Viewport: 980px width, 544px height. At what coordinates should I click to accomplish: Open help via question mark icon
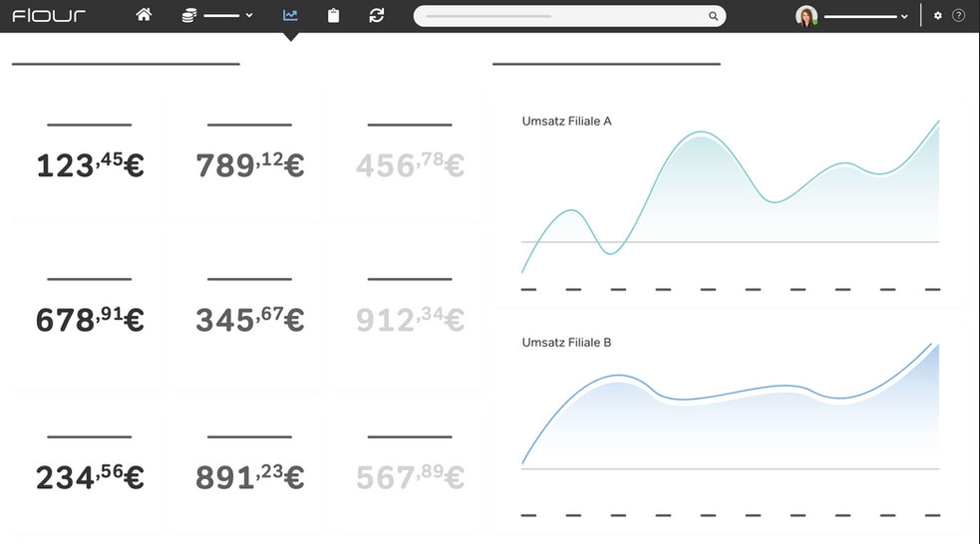pos(959,16)
